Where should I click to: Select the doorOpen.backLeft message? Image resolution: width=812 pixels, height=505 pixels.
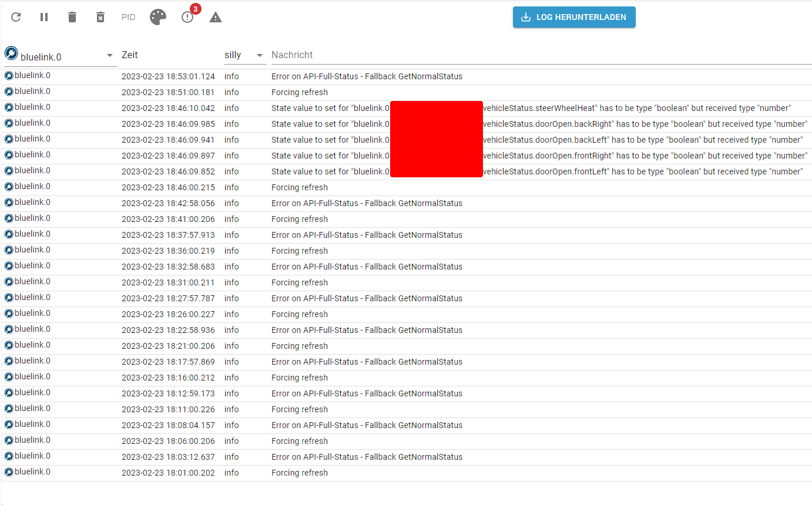pos(536,140)
